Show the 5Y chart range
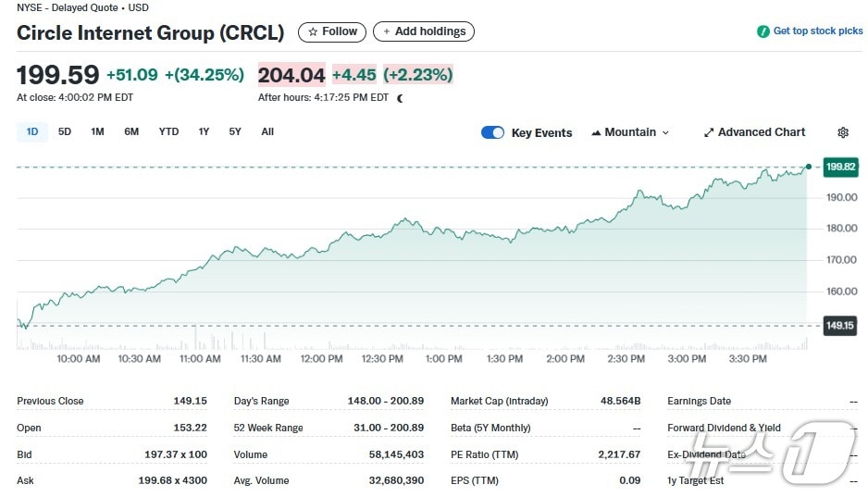 pyautogui.click(x=235, y=131)
